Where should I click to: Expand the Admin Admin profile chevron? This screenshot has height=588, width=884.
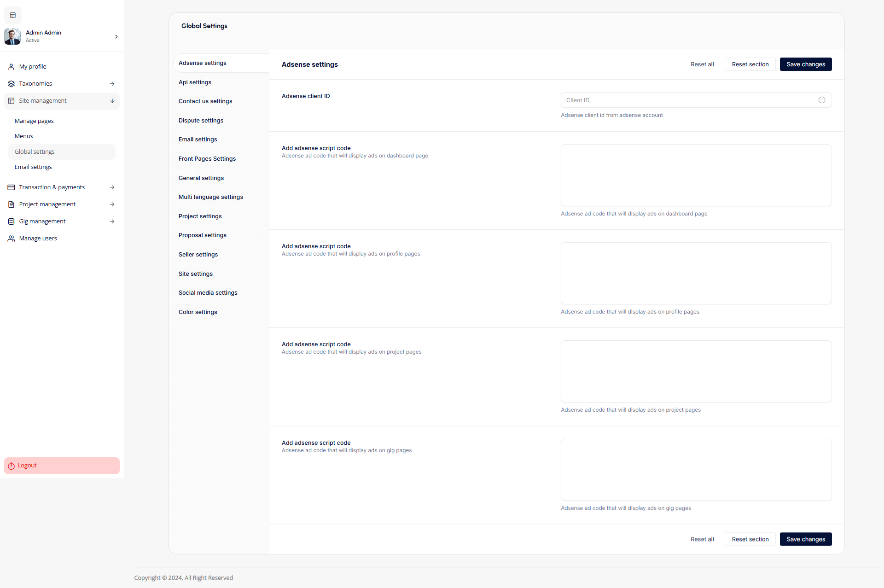pos(116,36)
